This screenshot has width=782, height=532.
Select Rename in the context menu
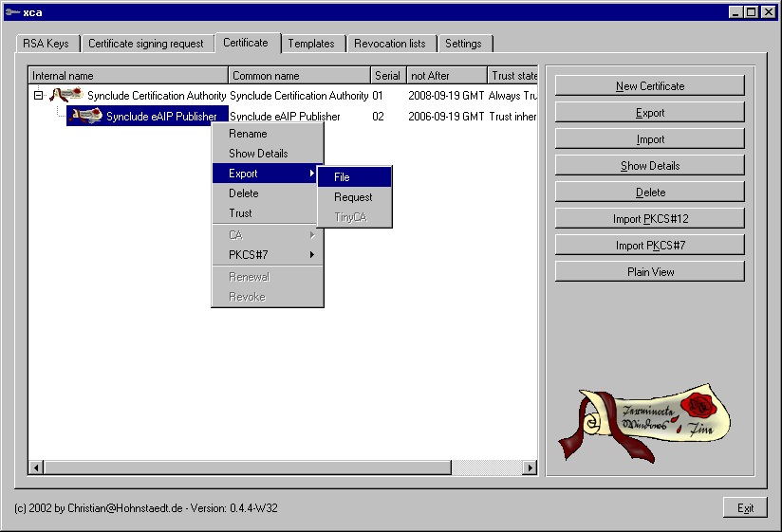tap(248, 134)
